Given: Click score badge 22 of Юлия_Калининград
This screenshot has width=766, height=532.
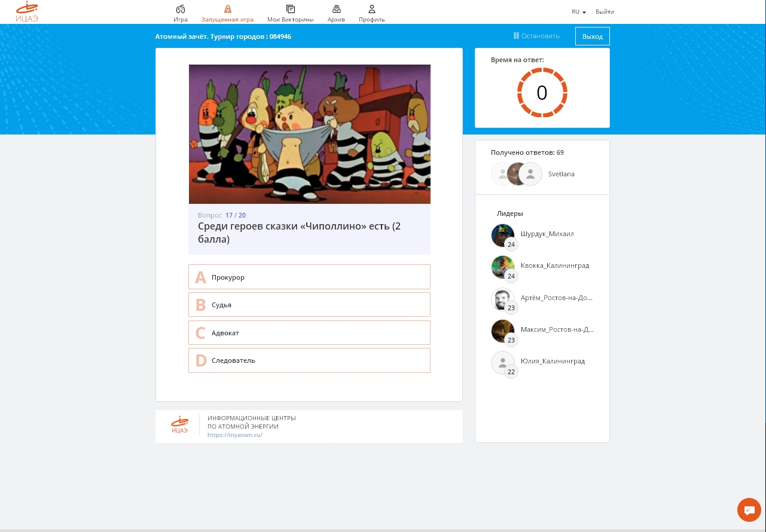Looking at the screenshot, I should 511,371.
